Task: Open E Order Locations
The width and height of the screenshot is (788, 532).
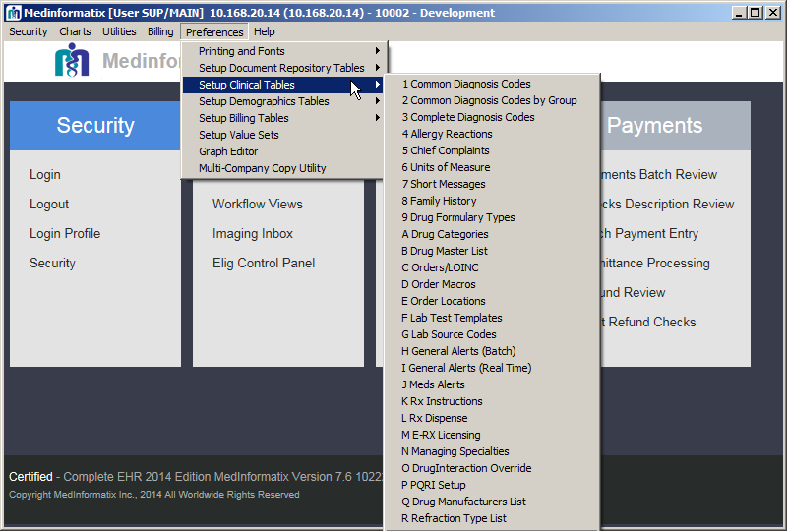Action: [492, 301]
